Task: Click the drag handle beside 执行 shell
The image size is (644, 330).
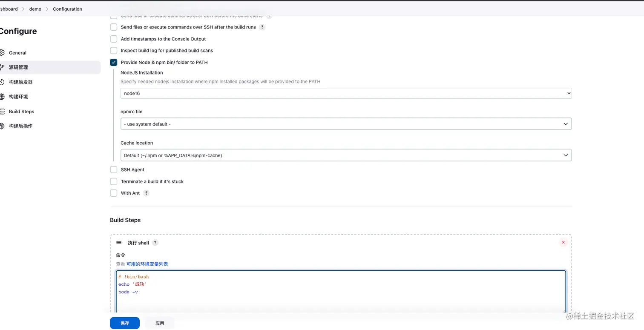Action: coord(119,243)
